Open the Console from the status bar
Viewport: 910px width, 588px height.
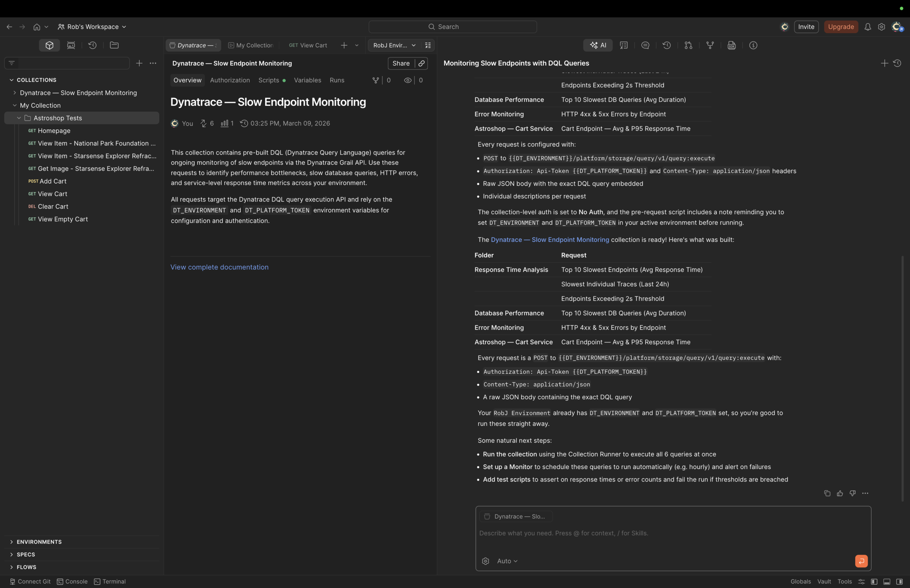pos(72,581)
